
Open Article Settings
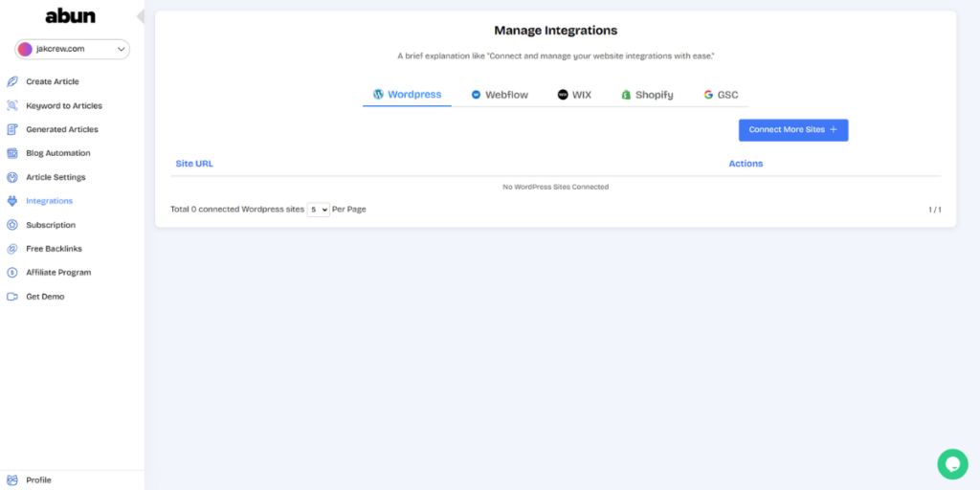(56, 177)
